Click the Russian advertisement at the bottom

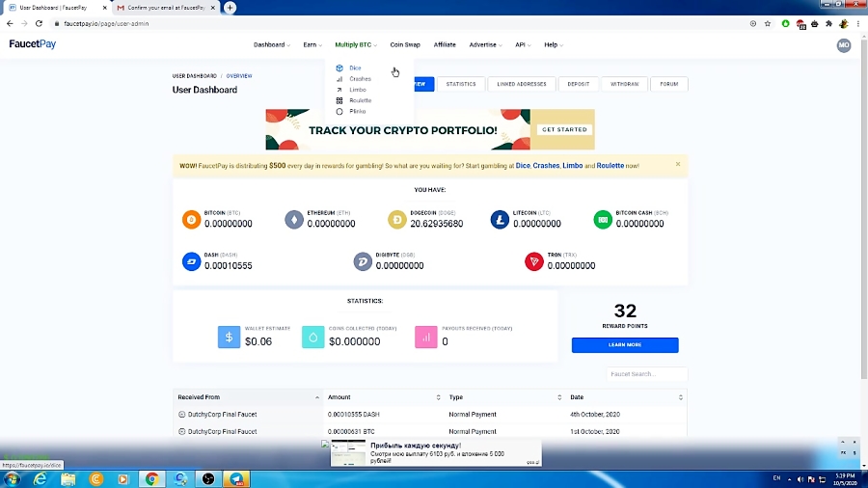click(436, 452)
